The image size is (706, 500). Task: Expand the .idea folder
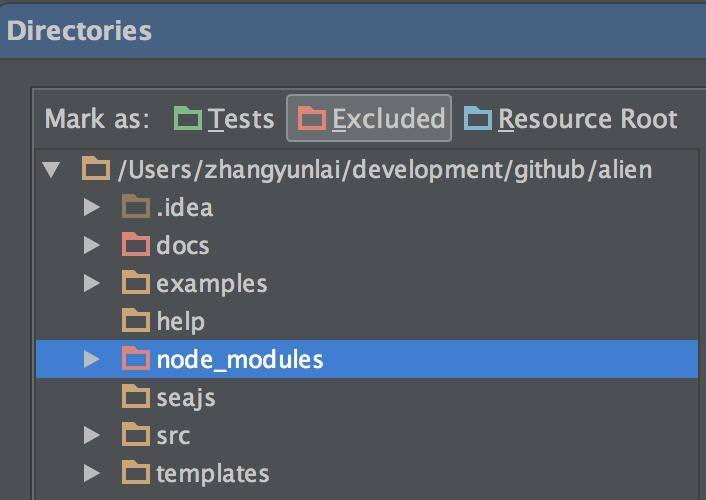92,208
